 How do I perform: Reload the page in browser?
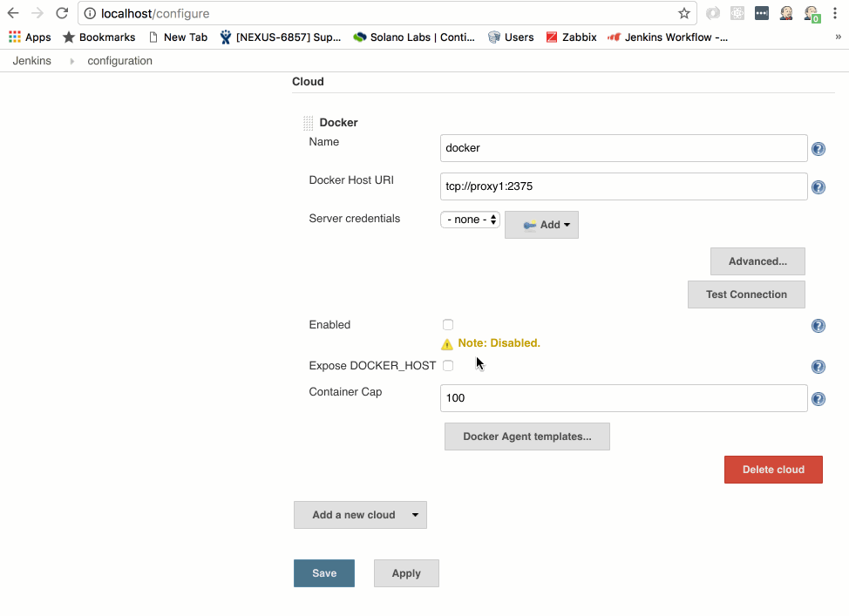(x=61, y=13)
